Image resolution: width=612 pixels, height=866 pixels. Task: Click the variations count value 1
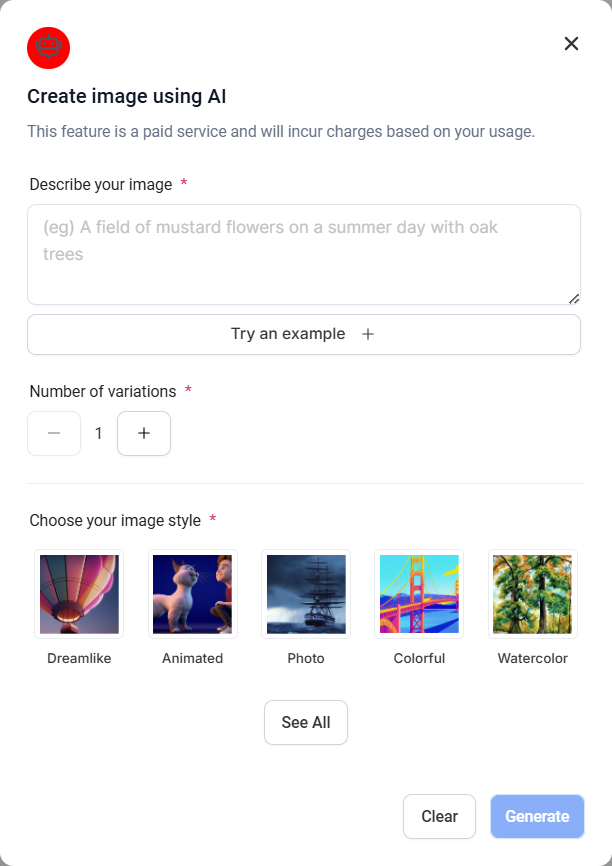click(x=99, y=433)
